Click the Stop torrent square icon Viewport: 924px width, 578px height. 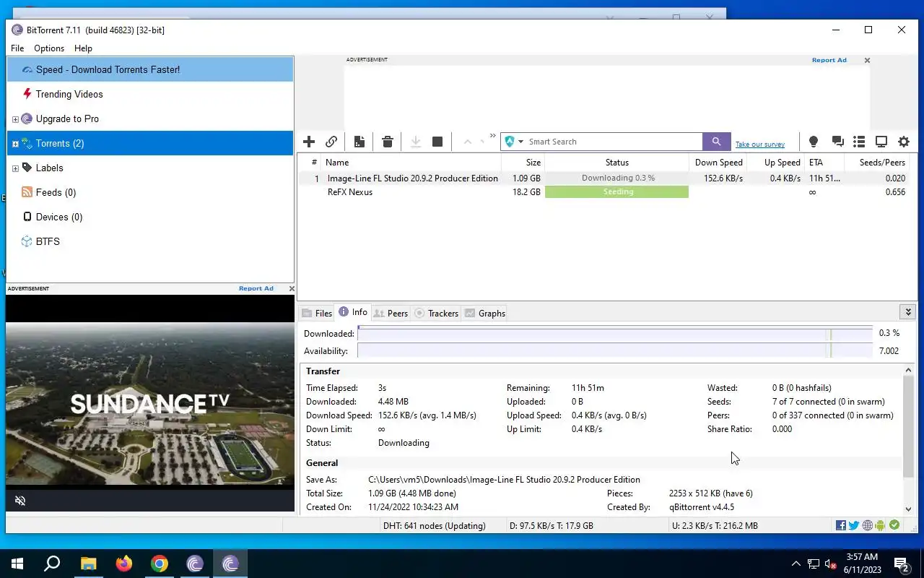point(437,142)
